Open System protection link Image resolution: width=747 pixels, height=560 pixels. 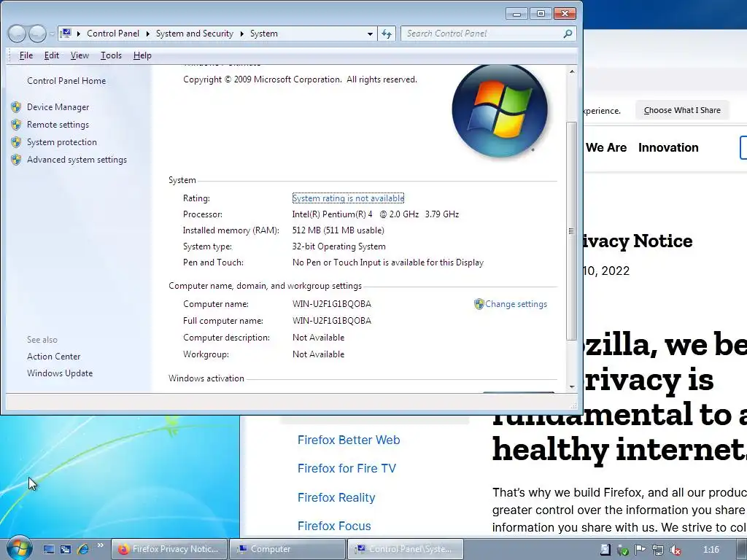(61, 142)
